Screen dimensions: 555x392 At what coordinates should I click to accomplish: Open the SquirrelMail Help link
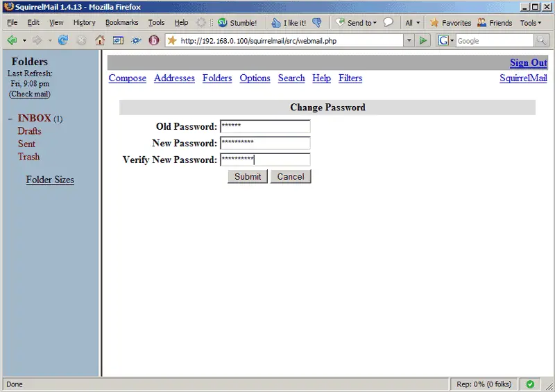321,78
